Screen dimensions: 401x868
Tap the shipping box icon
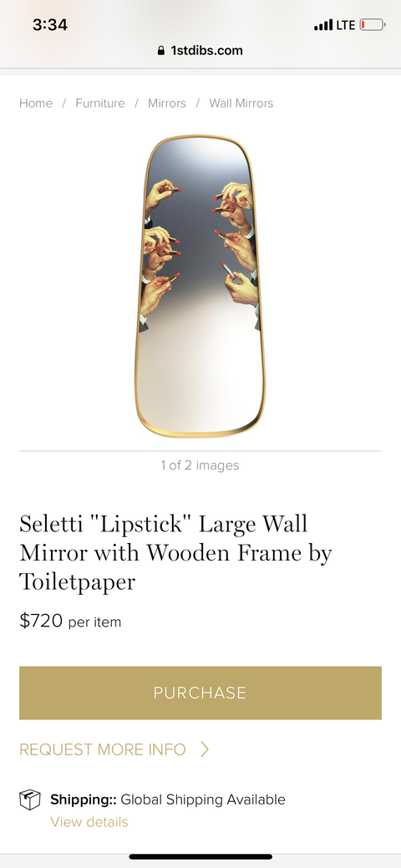[x=30, y=799]
